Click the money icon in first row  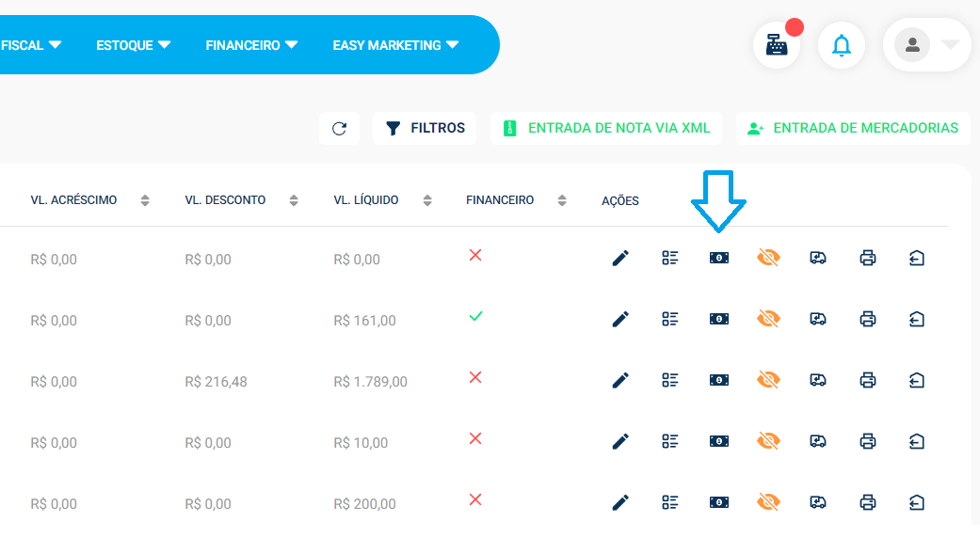[719, 258]
